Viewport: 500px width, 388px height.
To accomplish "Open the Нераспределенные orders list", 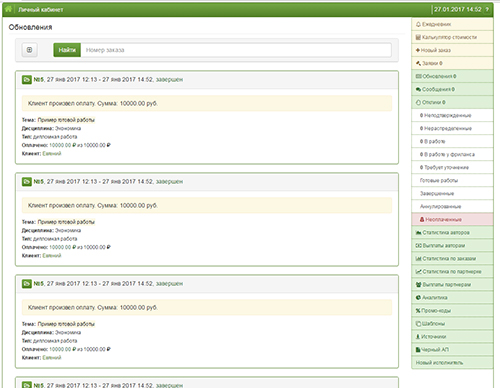I will click(452, 128).
